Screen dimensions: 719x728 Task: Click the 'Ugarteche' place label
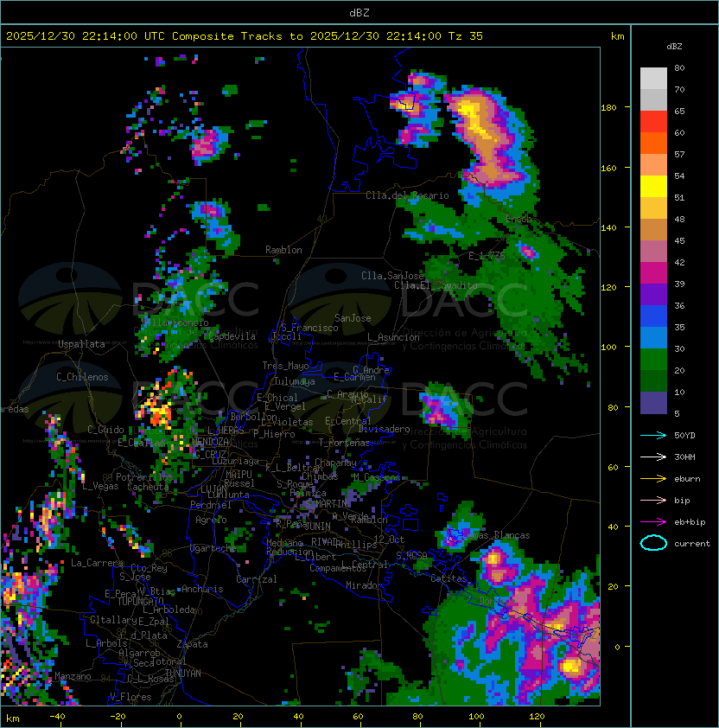click(x=213, y=548)
